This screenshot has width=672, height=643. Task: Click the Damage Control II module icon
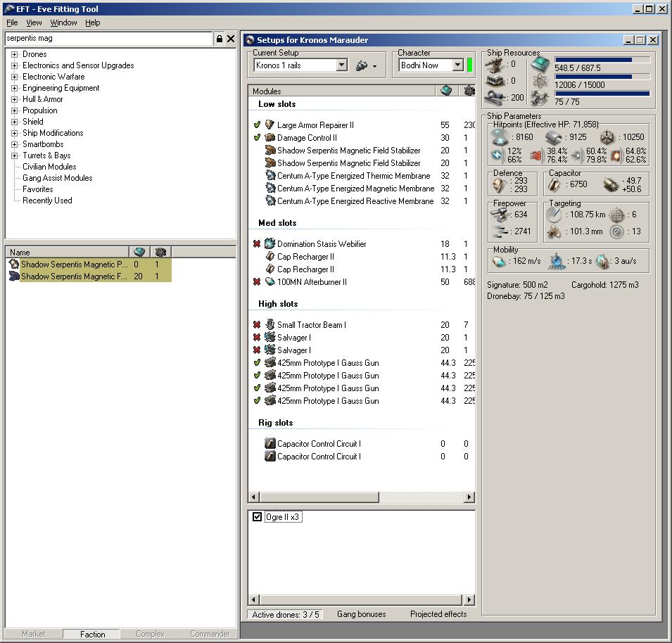(270, 137)
